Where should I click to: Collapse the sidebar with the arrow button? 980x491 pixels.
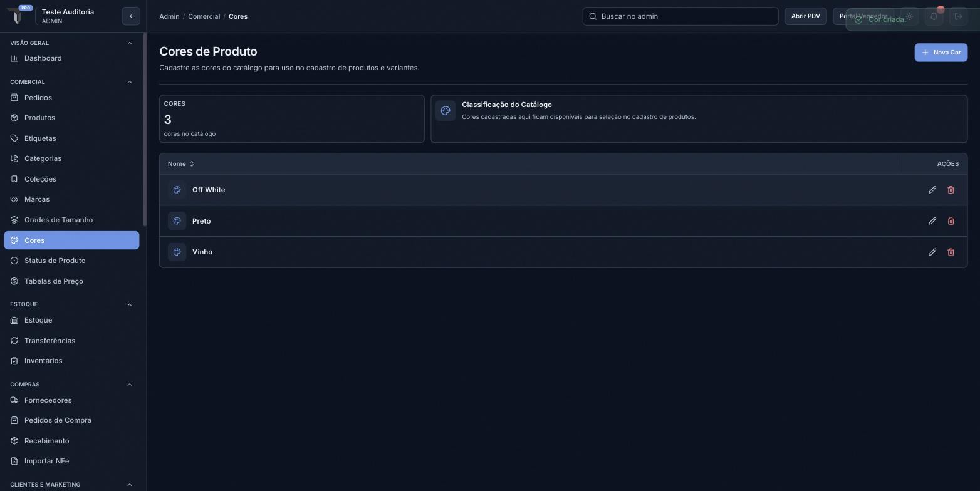click(x=131, y=16)
